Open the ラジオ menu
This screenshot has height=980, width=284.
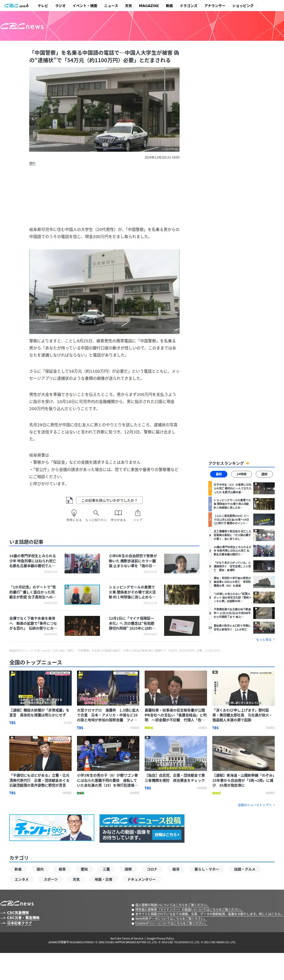coord(60,6)
